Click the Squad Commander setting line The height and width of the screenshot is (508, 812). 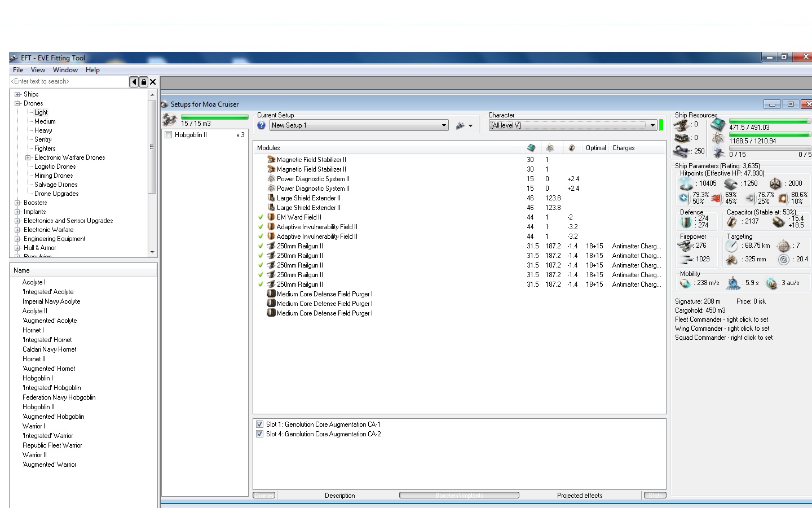click(x=724, y=338)
